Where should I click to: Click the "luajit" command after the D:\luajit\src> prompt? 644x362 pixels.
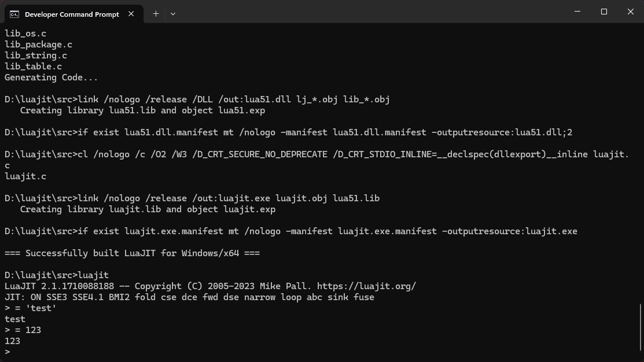93,275
